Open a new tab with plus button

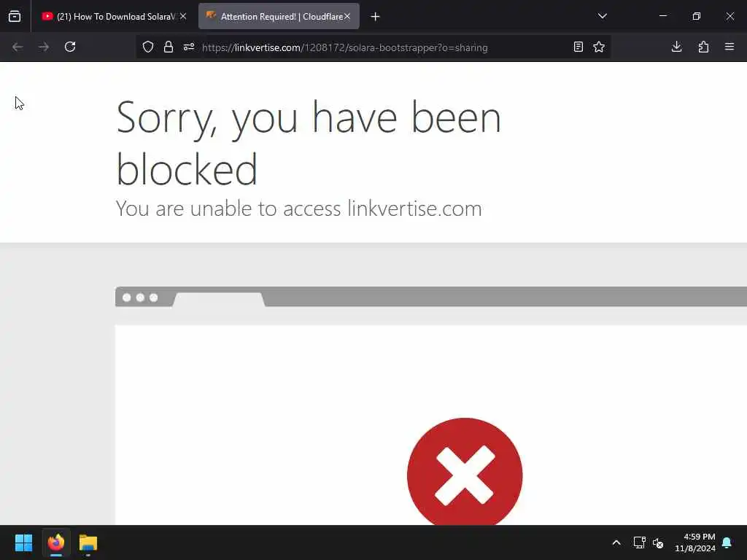[376, 17]
